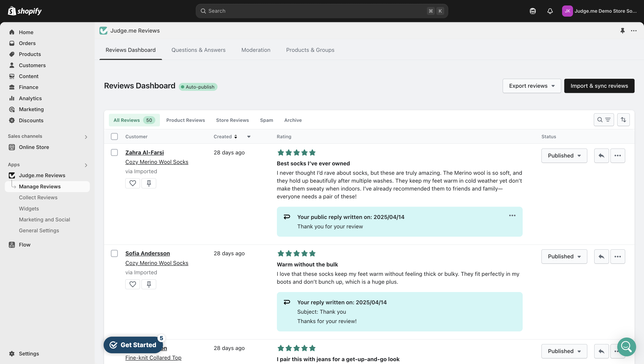The height and width of the screenshot is (364, 644).
Task: Open the Created column filter arrow
Action: pos(249,137)
